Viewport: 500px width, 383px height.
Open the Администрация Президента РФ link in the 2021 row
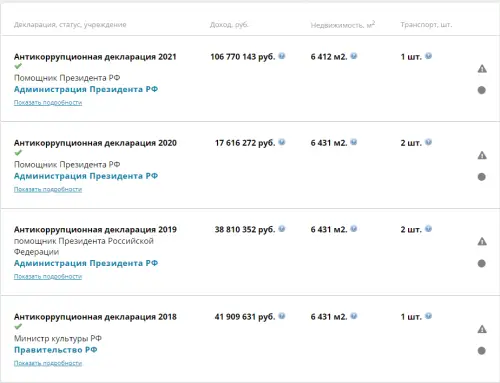86,89
